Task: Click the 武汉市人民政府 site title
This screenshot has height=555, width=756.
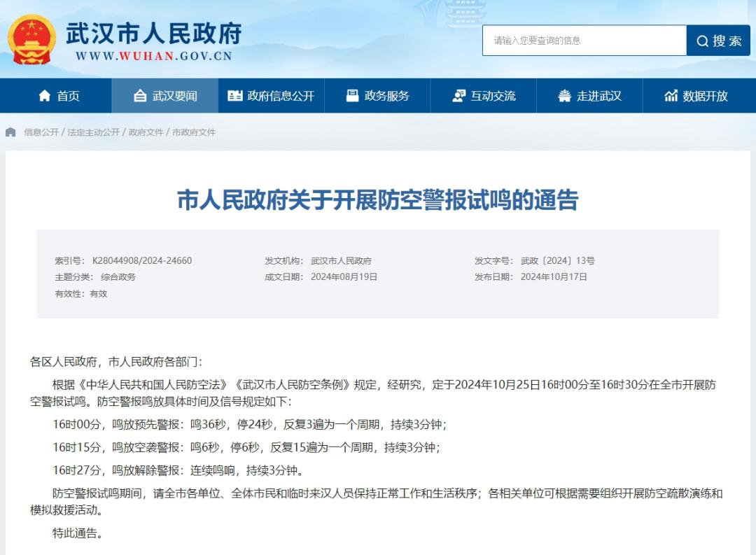Action: 153,33
